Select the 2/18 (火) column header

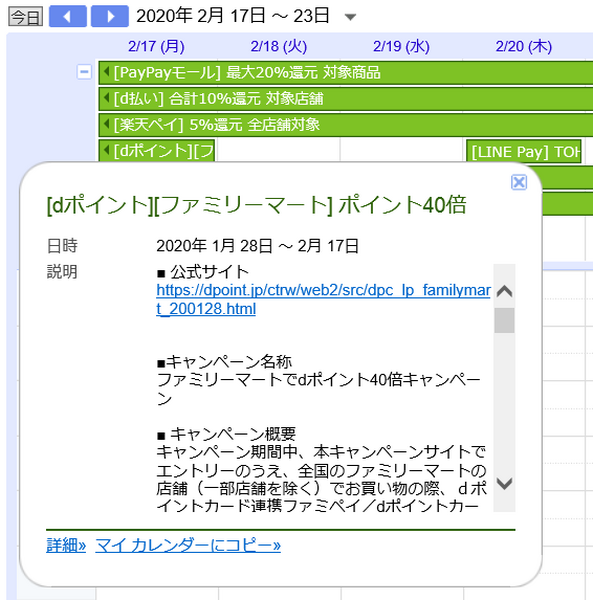tap(279, 46)
